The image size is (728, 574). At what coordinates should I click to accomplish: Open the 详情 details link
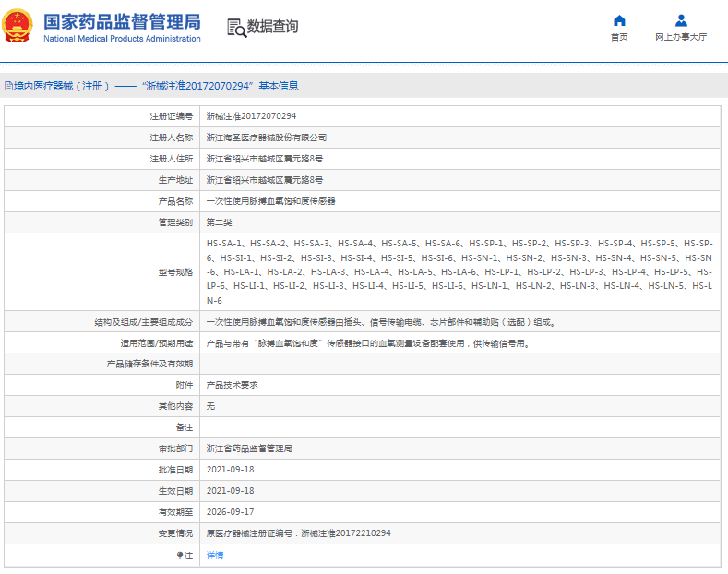tap(214, 555)
